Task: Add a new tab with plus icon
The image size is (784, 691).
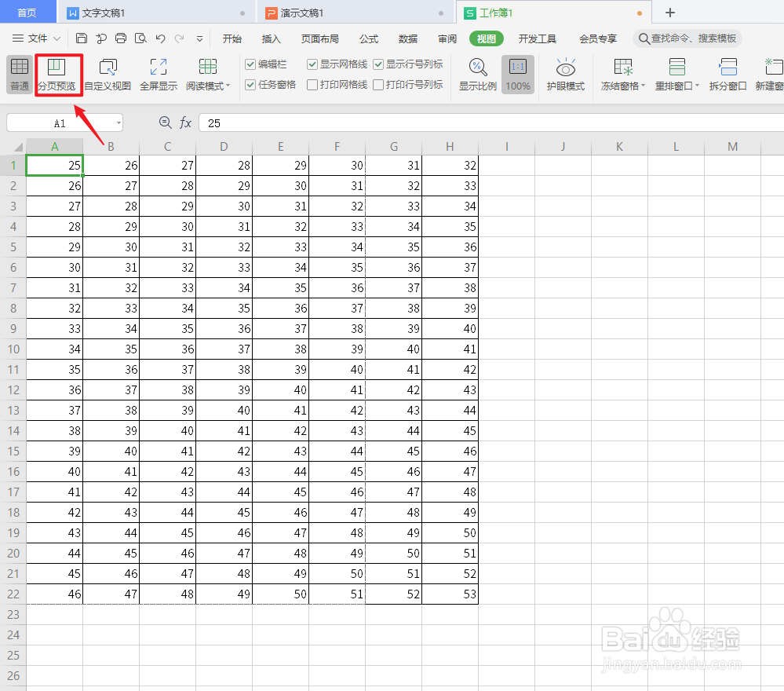Action: pyautogui.click(x=670, y=13)
